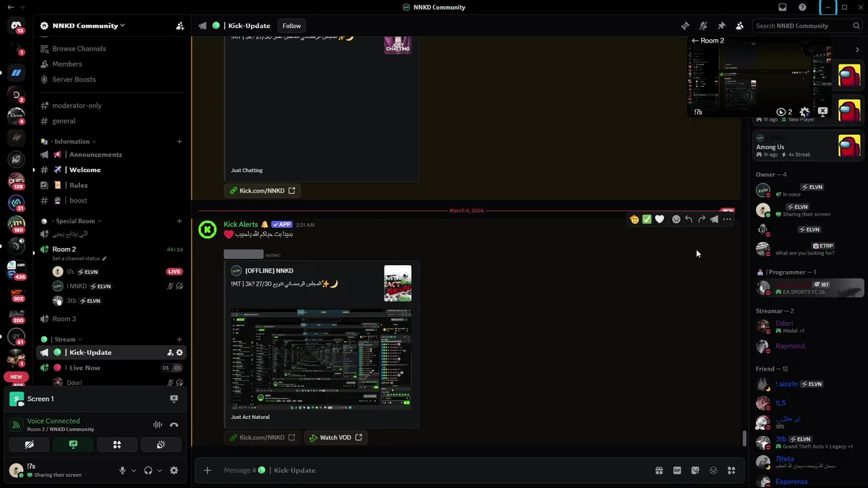The image size is (868, 488).
Task: Toggle the member list icon in header
Action: (740, 26)
